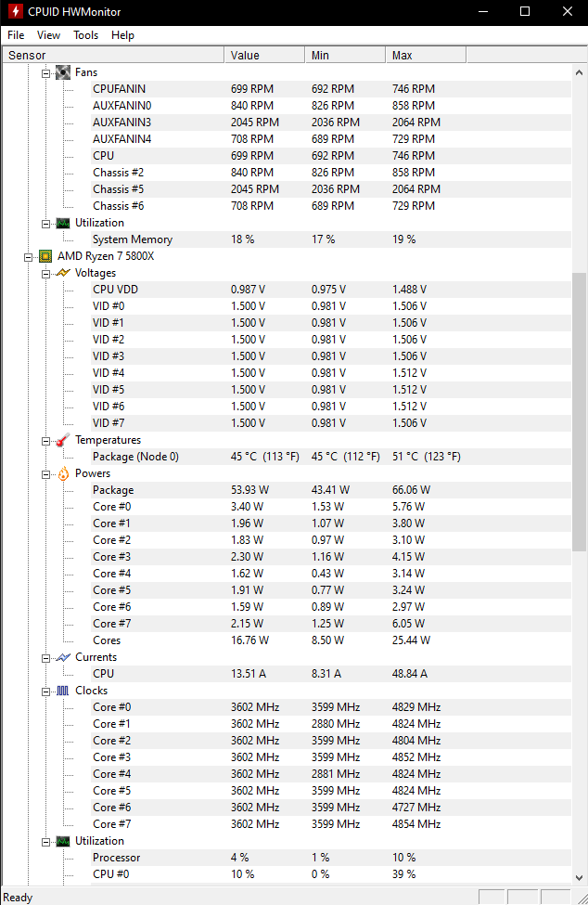Select the CPU VDD voltage row
The width and height of the screenshot is (588, 905).
(x=331, y=290)
